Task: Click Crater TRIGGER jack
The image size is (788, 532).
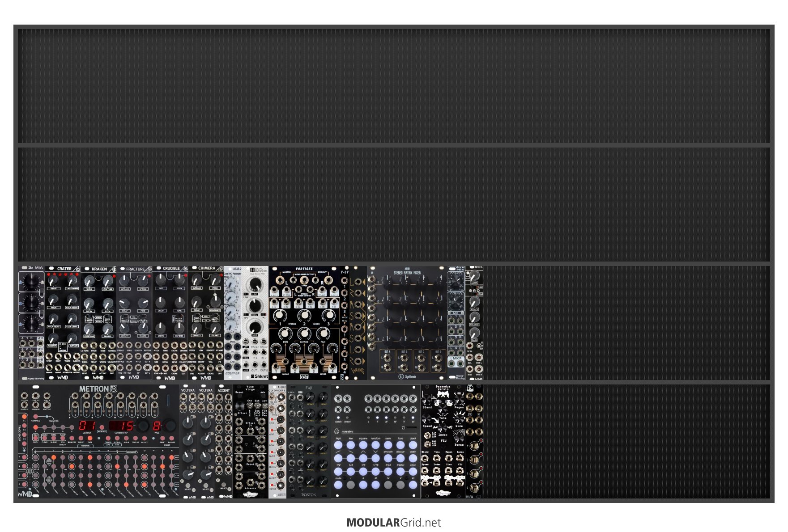Action: 49,367
